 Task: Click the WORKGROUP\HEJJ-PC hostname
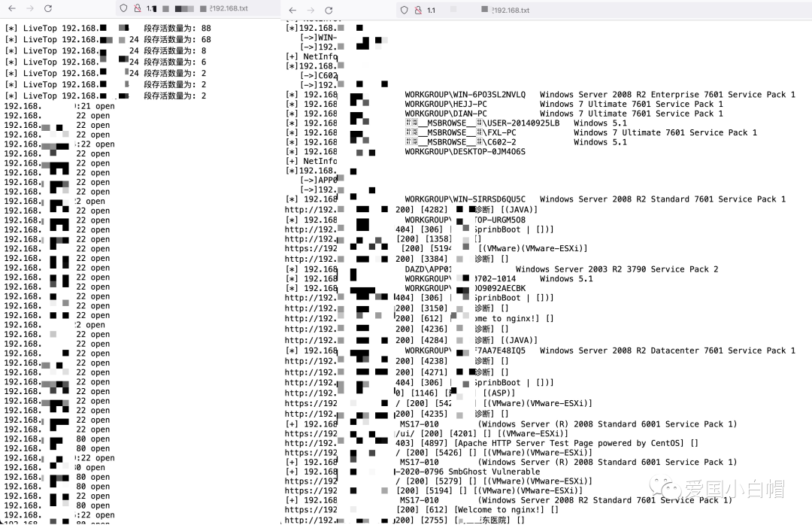446,104
